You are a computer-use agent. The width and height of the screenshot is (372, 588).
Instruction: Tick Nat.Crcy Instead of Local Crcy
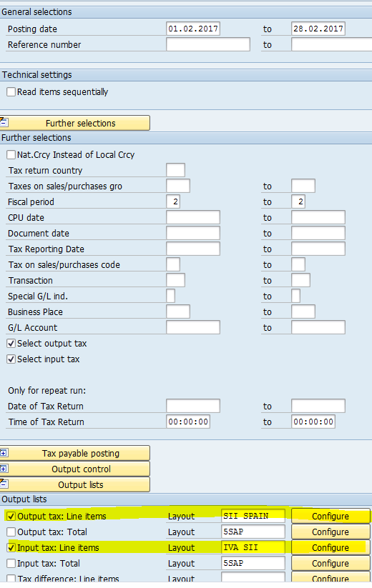click(x=11, y=154)
